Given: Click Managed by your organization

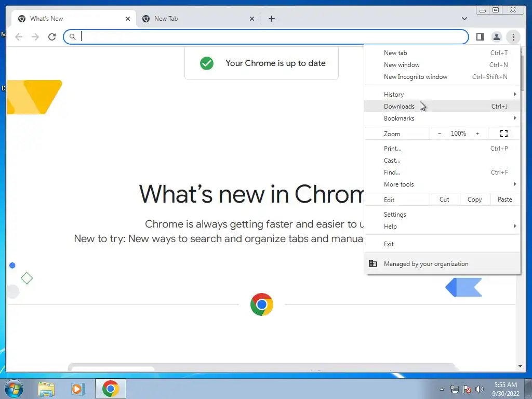Looking at the screenshot, I should coord(442,263).
